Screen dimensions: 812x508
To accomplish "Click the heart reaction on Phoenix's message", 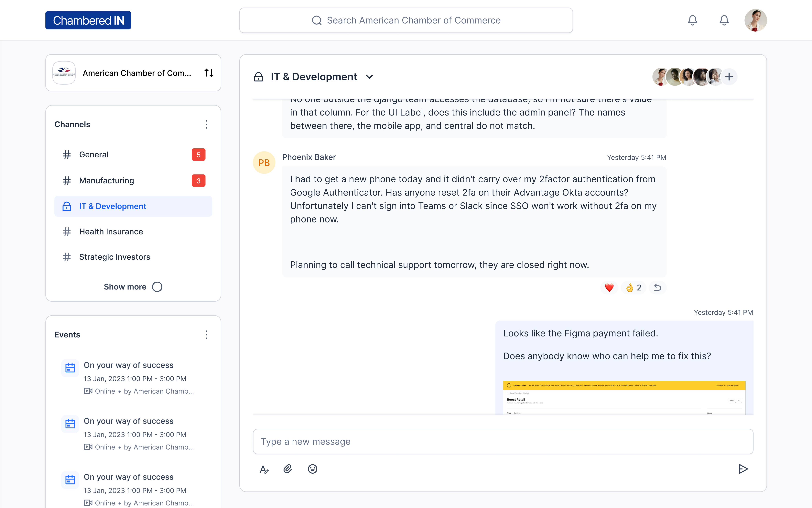I will coord(609,288).
